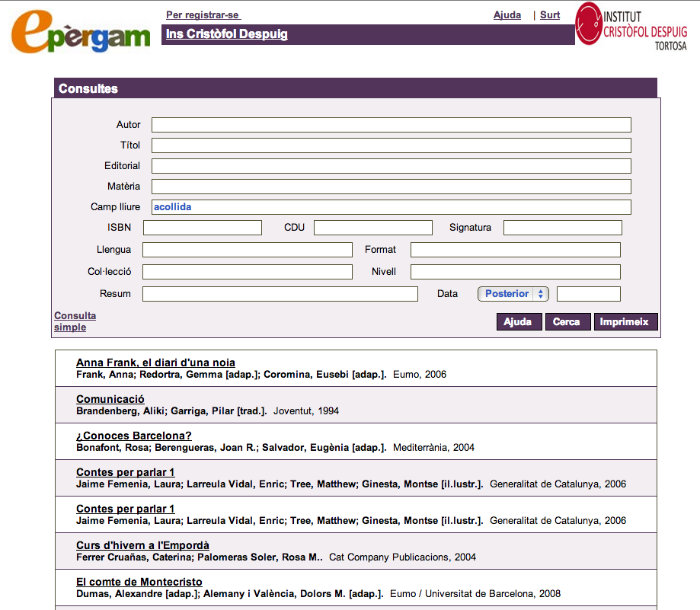Open the El comte de Montecristo result
Image resolution: width=700 pixels, height=610 pixels.
[139, 582]
